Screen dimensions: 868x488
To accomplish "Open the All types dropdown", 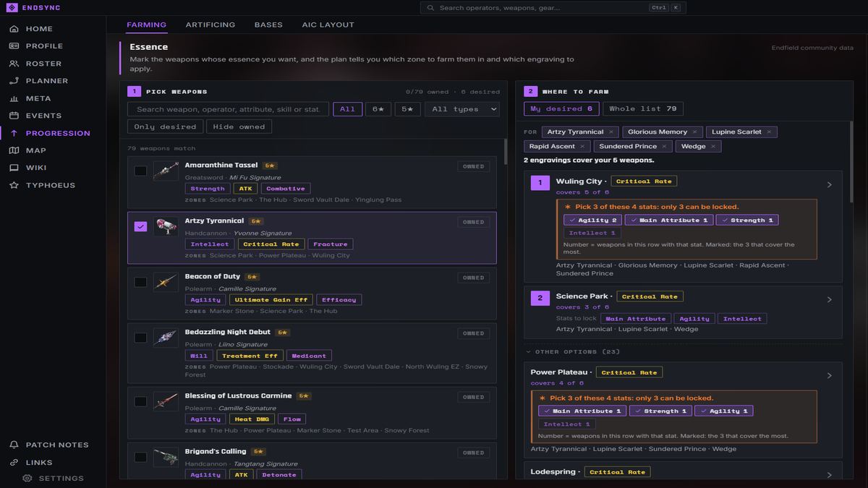I will click(461, 109).
